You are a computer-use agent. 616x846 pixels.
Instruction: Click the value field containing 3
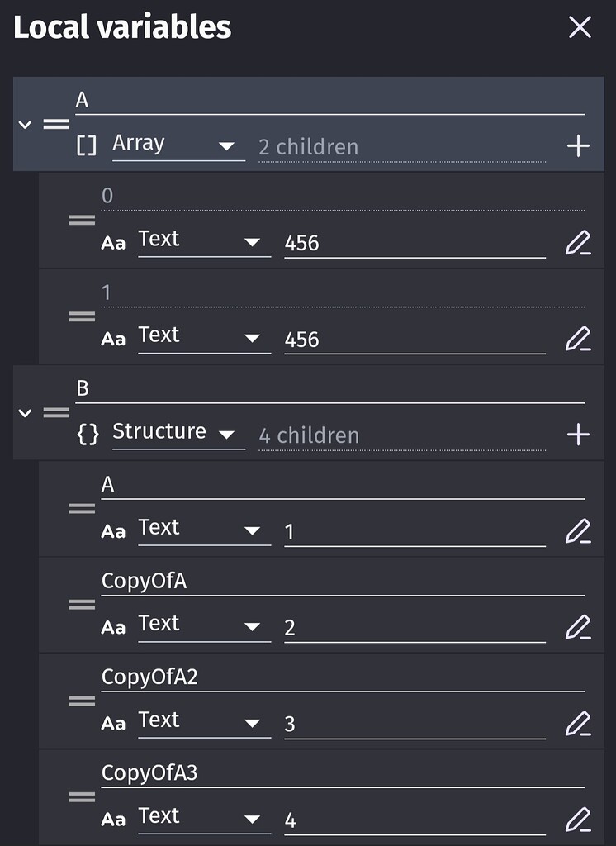[x=415, y=724]
